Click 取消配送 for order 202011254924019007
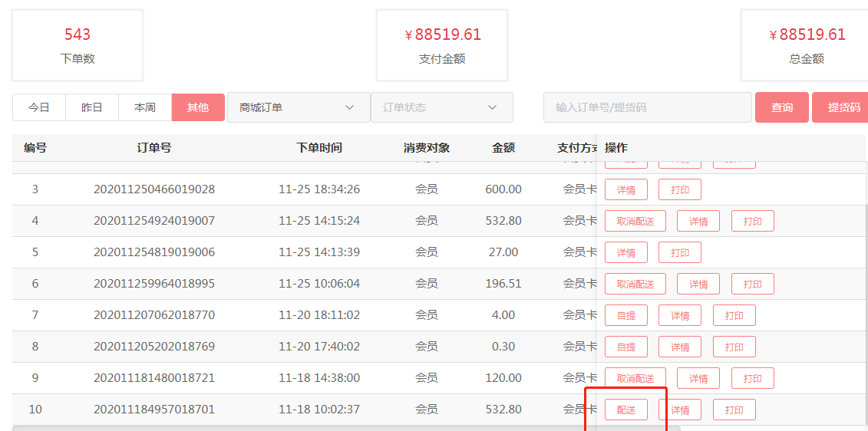The height and width of the screenshot is (431, 868). [635, 222]
